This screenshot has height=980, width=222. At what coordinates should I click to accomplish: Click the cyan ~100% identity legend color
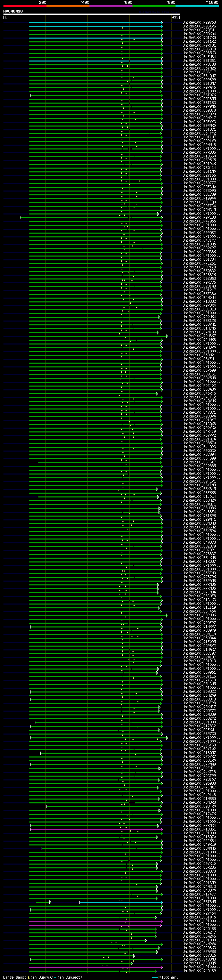click(197, 6)
